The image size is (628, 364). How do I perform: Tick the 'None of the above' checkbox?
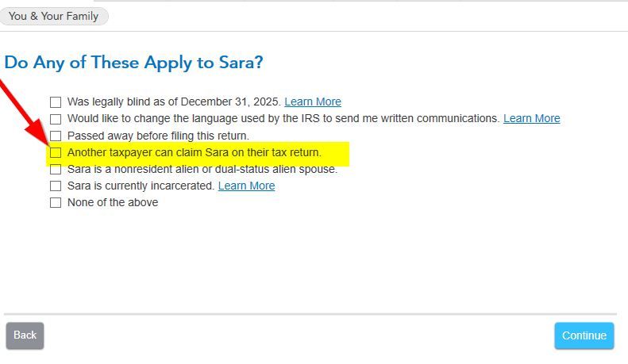tap(56, 202)
